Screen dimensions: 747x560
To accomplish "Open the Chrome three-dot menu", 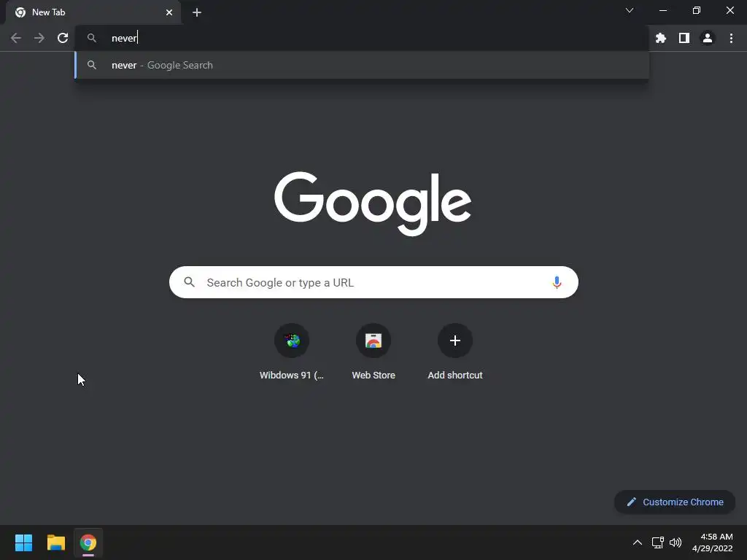I will [731, 38].
